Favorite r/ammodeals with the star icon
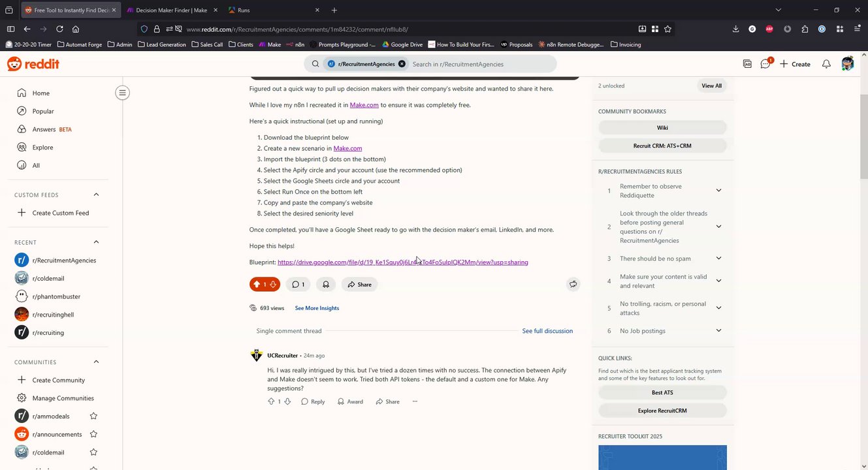Viewport: 868px width, 470px height. [93, 416]
